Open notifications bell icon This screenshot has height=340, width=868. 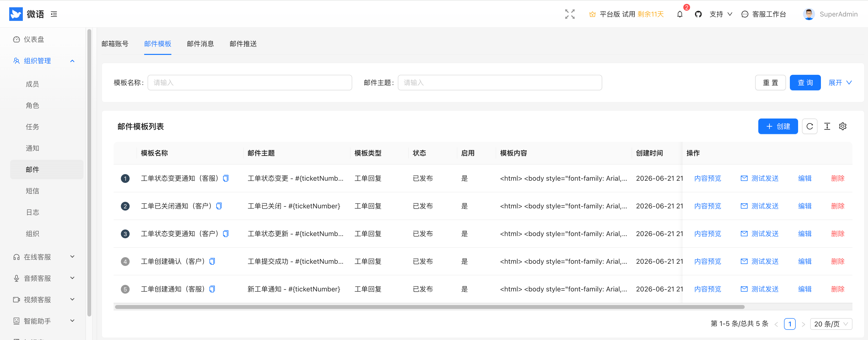click(680, 14)
